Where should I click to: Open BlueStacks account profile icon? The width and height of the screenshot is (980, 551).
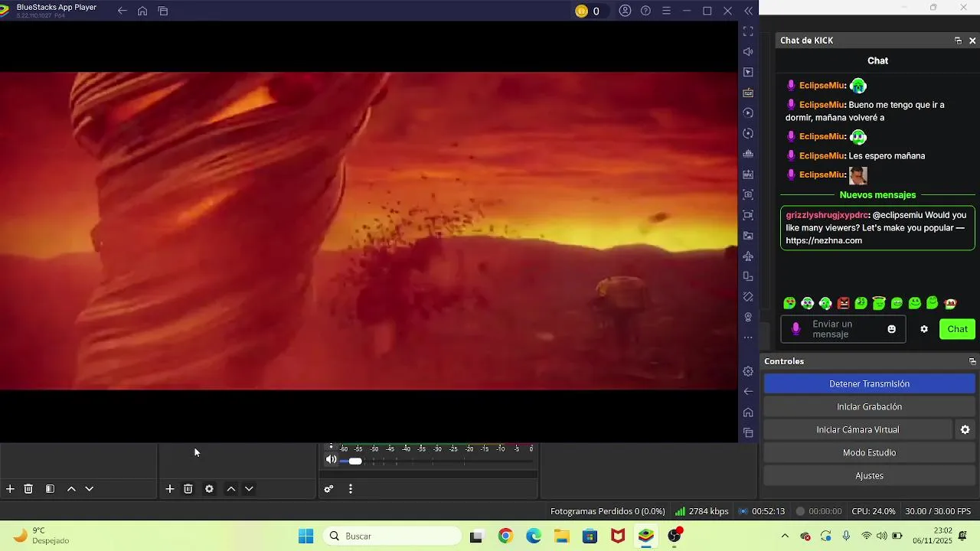[626, 11]
